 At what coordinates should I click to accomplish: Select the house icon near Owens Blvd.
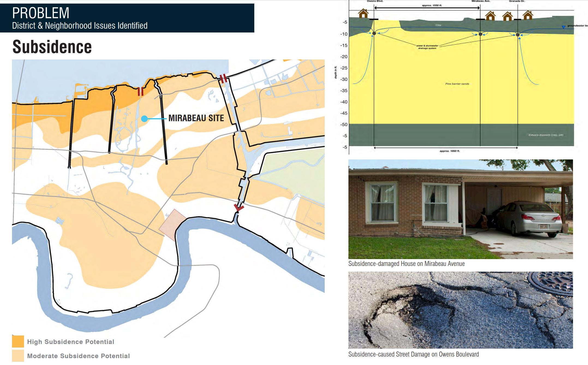click(363, 13)
